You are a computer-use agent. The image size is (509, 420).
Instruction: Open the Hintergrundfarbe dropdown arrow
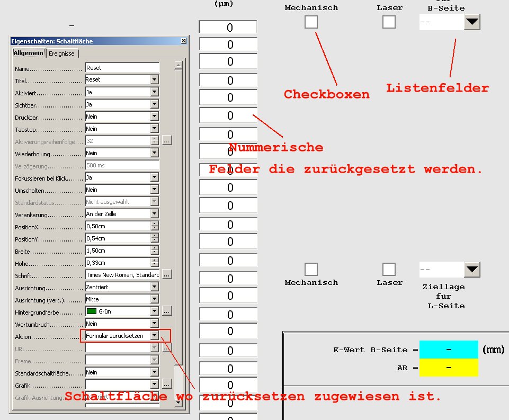point(155,311)
